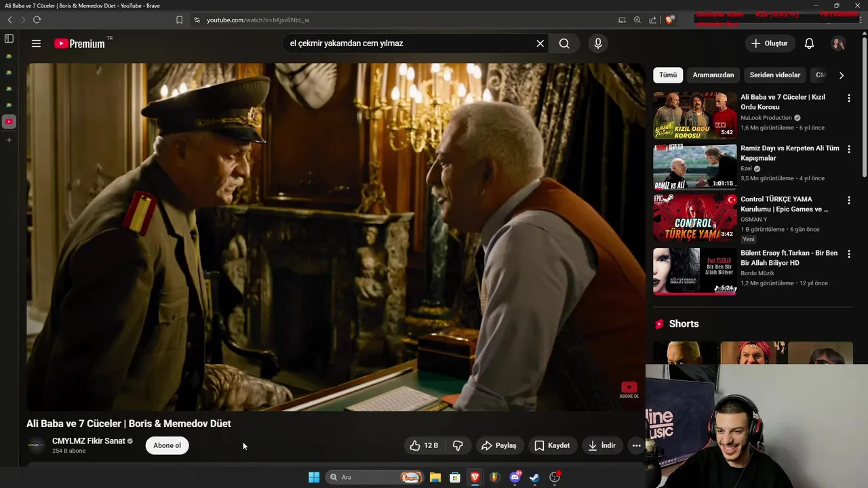Open Kızıl Ordu Korosu video thumbnail
Screen dimensions: 868x488
pos(694,115)
